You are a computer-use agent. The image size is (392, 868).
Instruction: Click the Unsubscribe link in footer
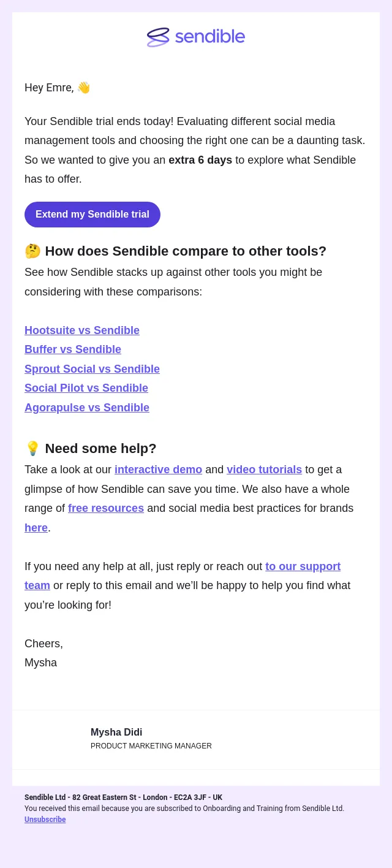[x=45, y=820]
